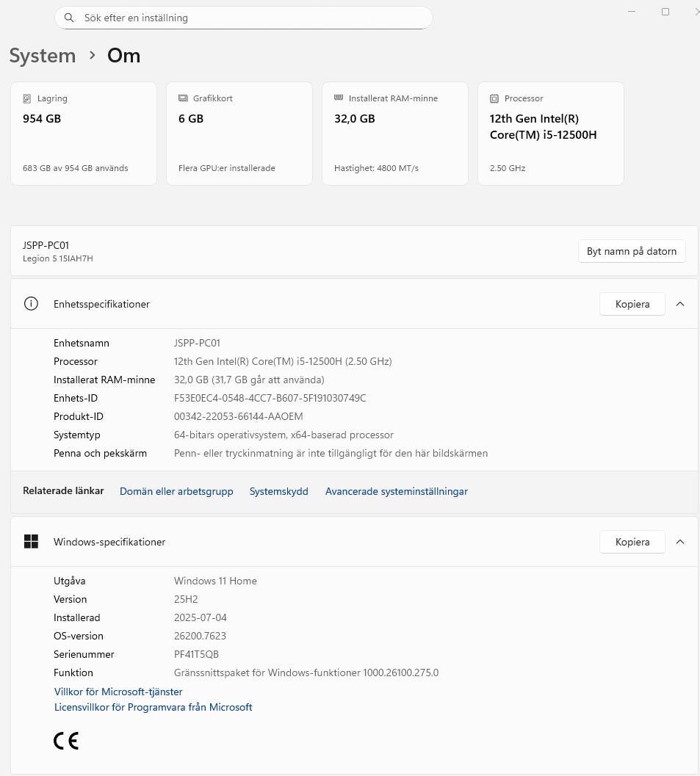Collapse the Enhetsspecifikationer section chevron
The height and width of the screenshot is (776, 700).
click(680, 304)
